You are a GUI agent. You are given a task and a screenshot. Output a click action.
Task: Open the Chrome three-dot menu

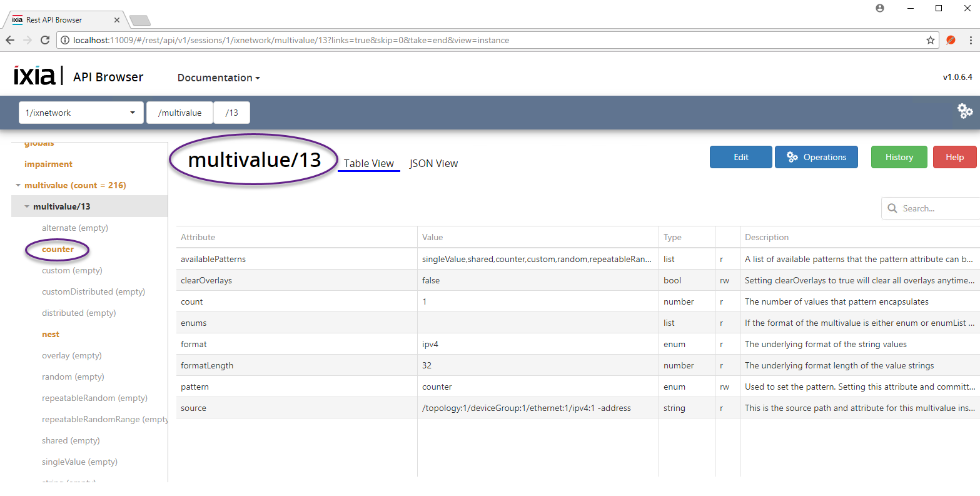(971, 40)
